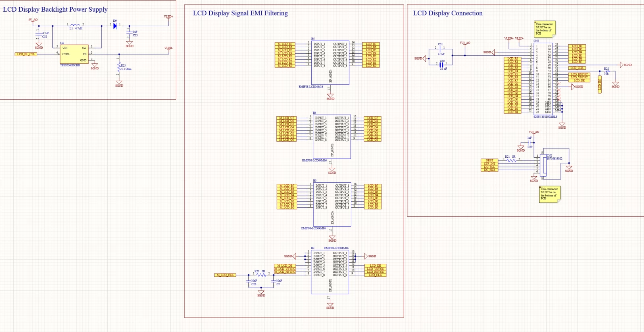Select the U4 TPS92360DCKR chip symbol
The image size is (644, 332).
pos(74,54)
